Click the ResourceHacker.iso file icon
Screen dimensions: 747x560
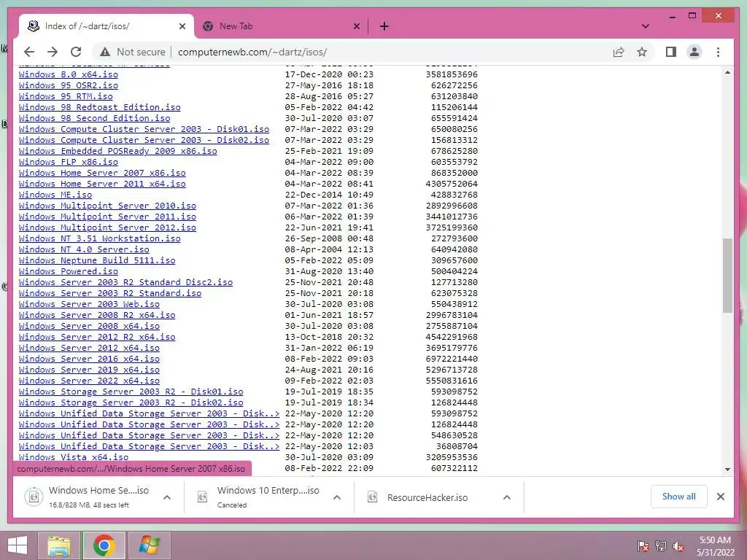[373, 497]
